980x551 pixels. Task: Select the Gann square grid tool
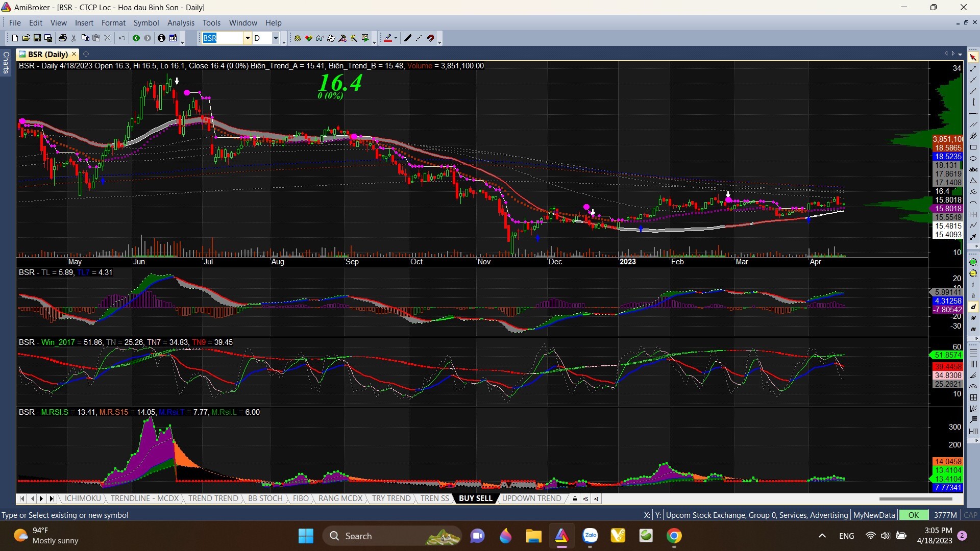(x=973, y=398)
